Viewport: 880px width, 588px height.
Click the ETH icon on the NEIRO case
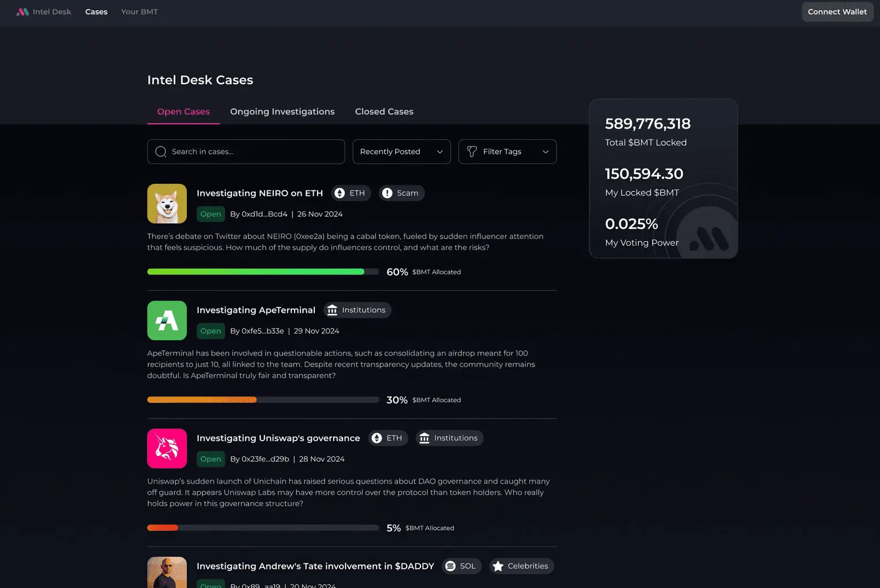[340, 193]
